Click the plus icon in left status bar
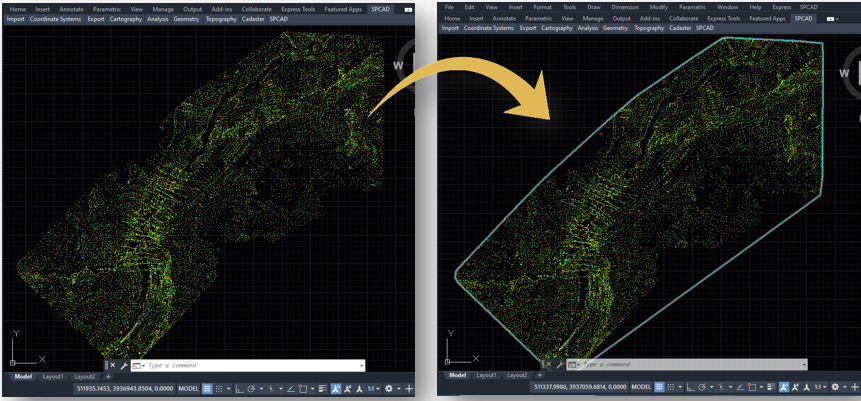 click(409, 388)
